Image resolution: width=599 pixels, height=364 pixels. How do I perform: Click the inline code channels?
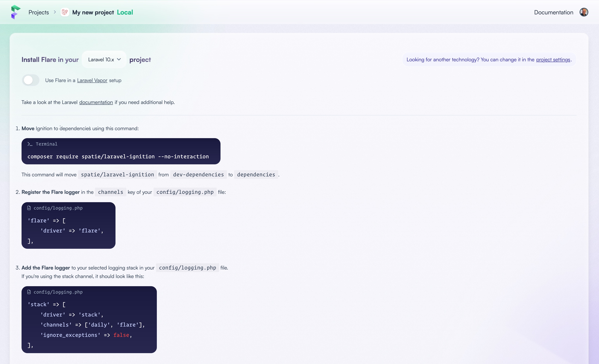click(111, 192)
